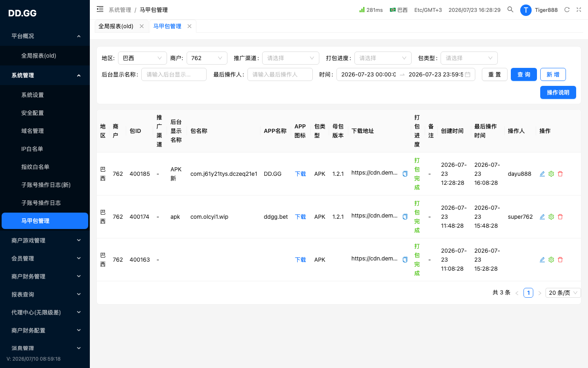Open the 商户 dropdown showing 762
Image resolution: width=588 pixels, height=368 pixels.
(207, 58)
